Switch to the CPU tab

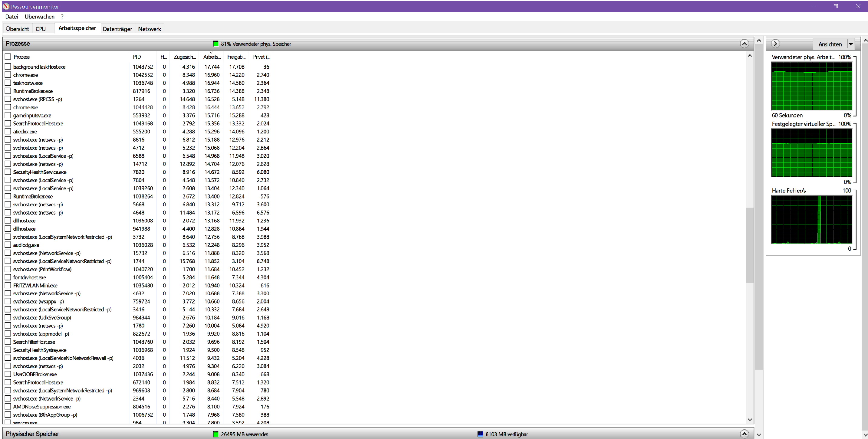pos(41,29)
